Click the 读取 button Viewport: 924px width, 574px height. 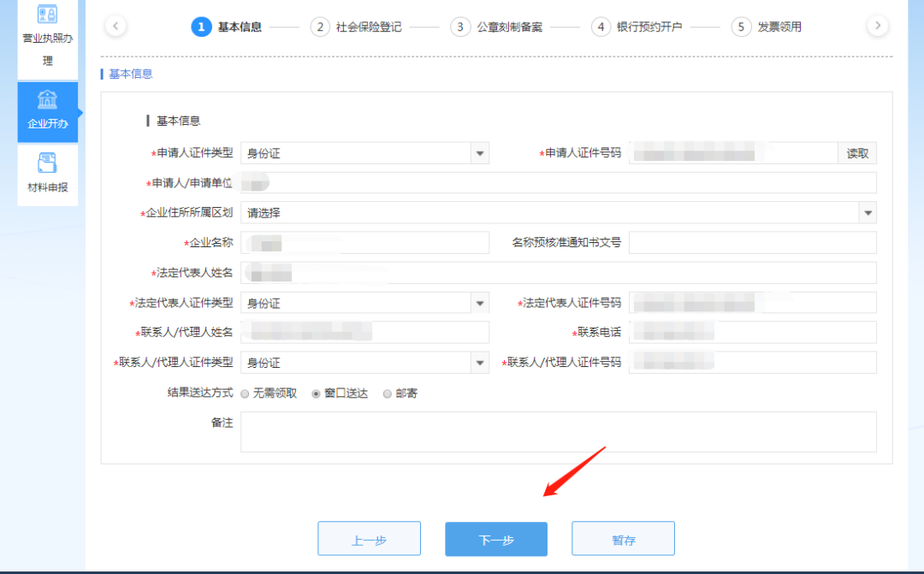[x=857, y=153]
